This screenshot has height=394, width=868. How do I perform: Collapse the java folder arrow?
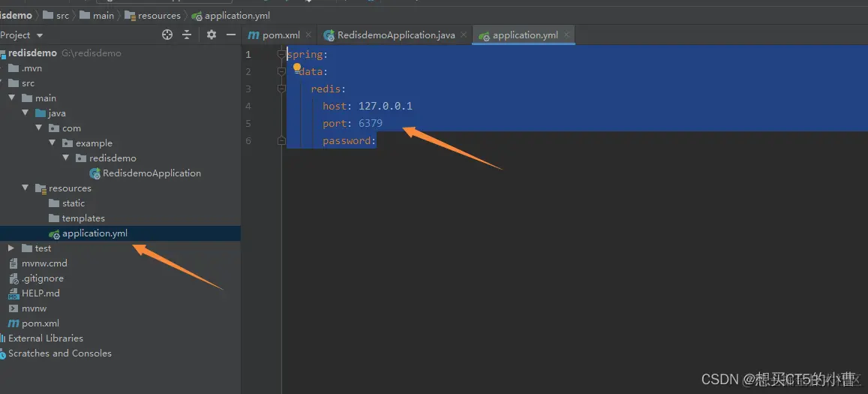coord(25,113)
